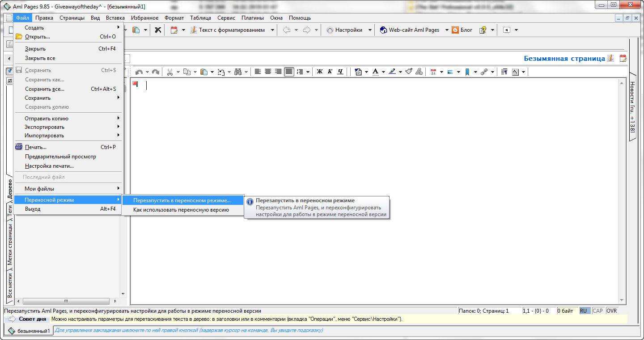644x340 pixels.
Task: Toggle the CAP status indicator
Action: pos(597,311)
